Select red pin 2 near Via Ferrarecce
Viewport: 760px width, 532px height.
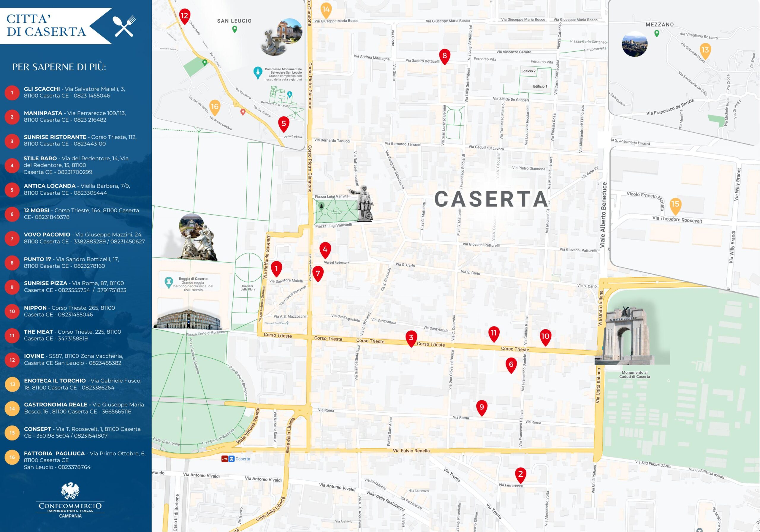pyautogui.click(x=520, y=474)
